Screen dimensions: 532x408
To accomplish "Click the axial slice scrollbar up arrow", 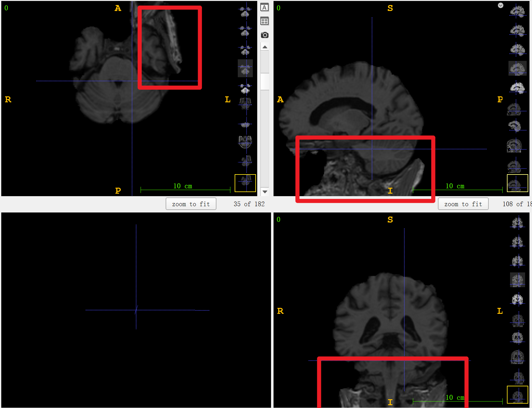I will (x=265, y=47).
